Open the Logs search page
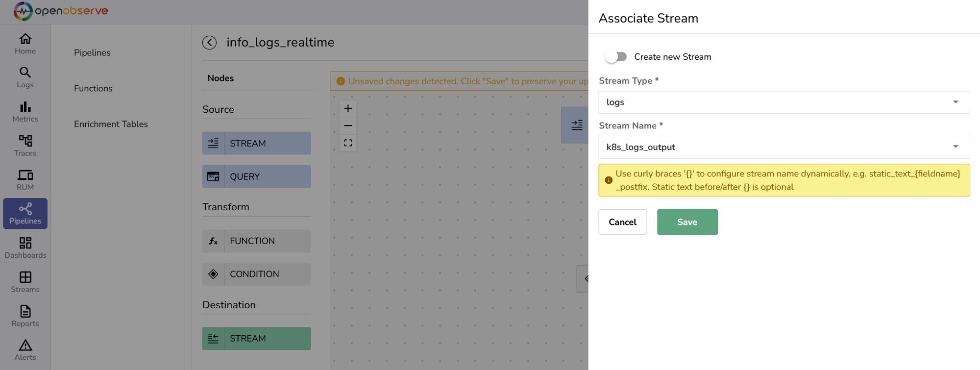980x370 pixels. pyautogui.click(x=25, y=77)
